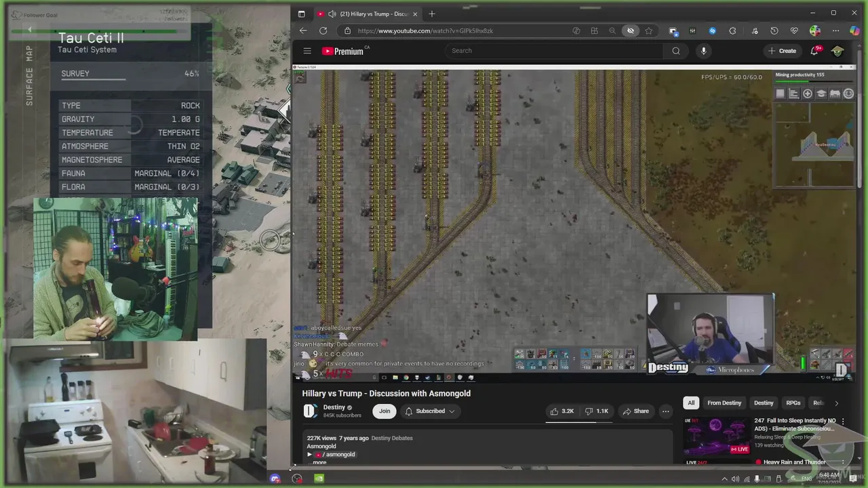Show hidden system tray icons chevron
868x488 pixels.
point(725,479)
